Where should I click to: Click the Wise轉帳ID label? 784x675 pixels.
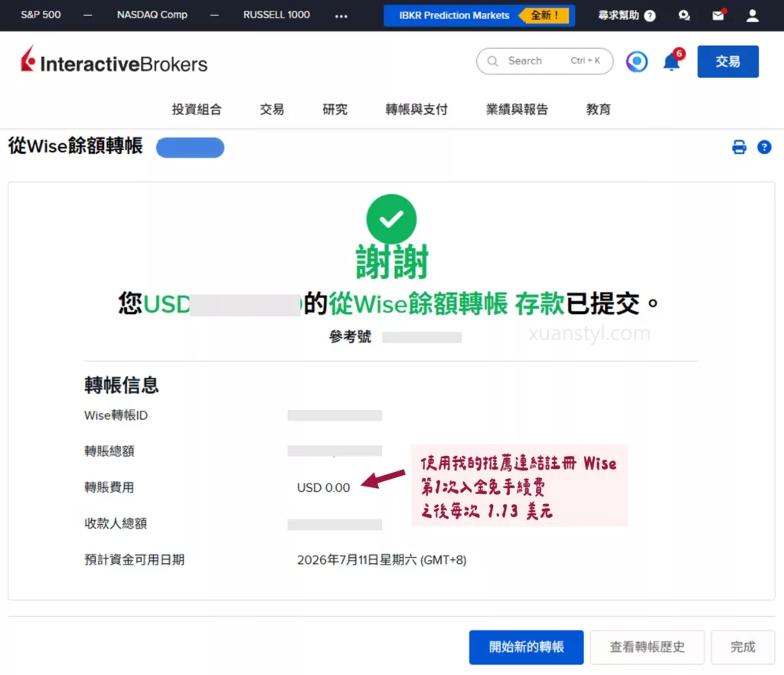(x=116, y=415)
